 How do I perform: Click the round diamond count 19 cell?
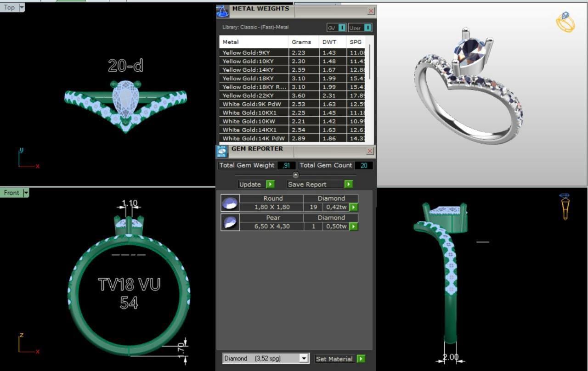[313, 207]
